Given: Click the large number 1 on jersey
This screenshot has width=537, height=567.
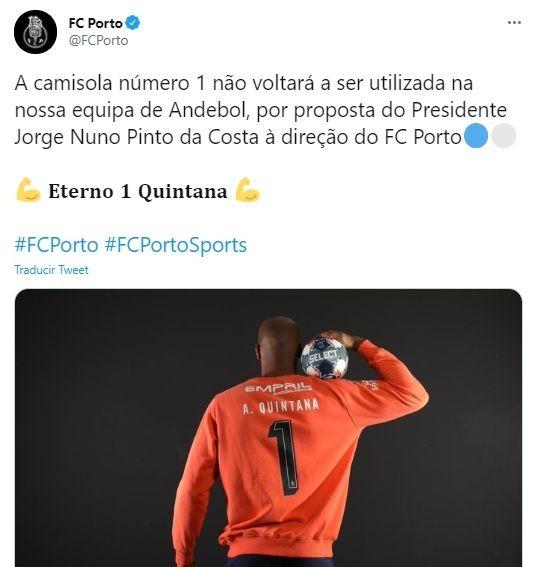Looking at the screenshot, I should click(284, 457).
